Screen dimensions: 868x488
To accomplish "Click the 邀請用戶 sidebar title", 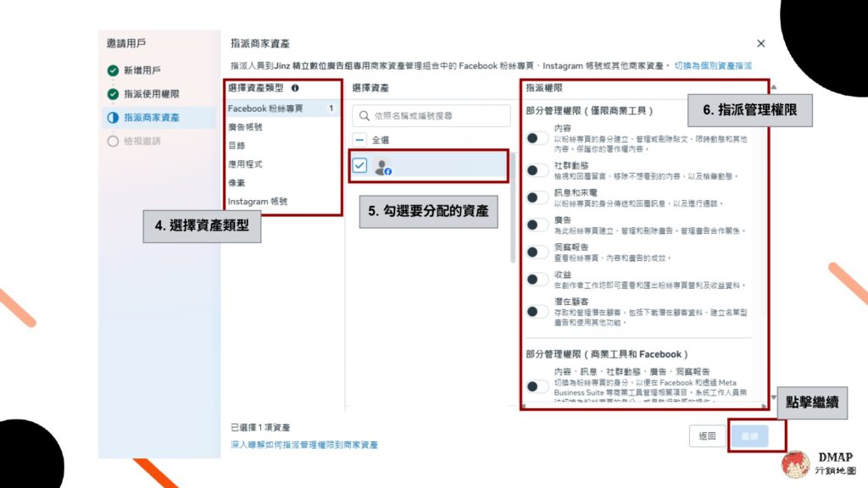I will coord(126,43).
